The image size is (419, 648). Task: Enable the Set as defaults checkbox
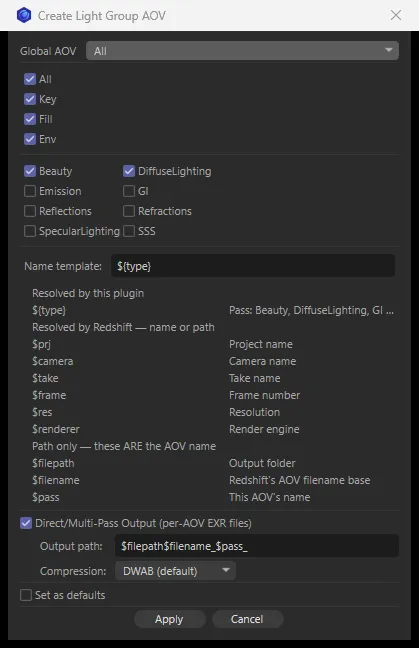click(26, 595)
